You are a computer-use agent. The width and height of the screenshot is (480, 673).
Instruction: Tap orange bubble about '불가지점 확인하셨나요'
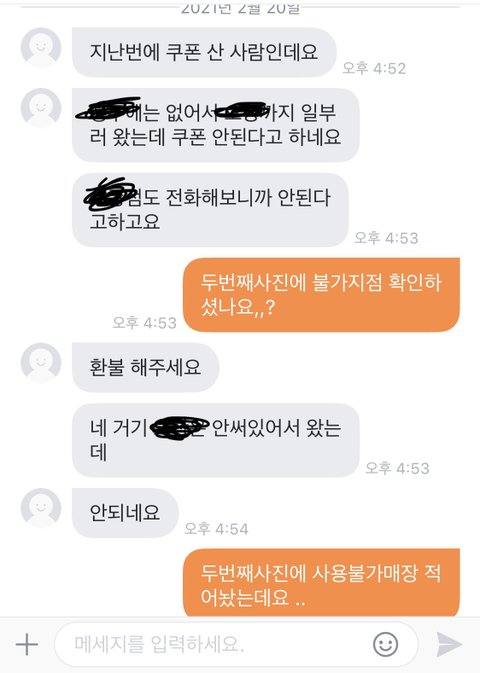322,295
